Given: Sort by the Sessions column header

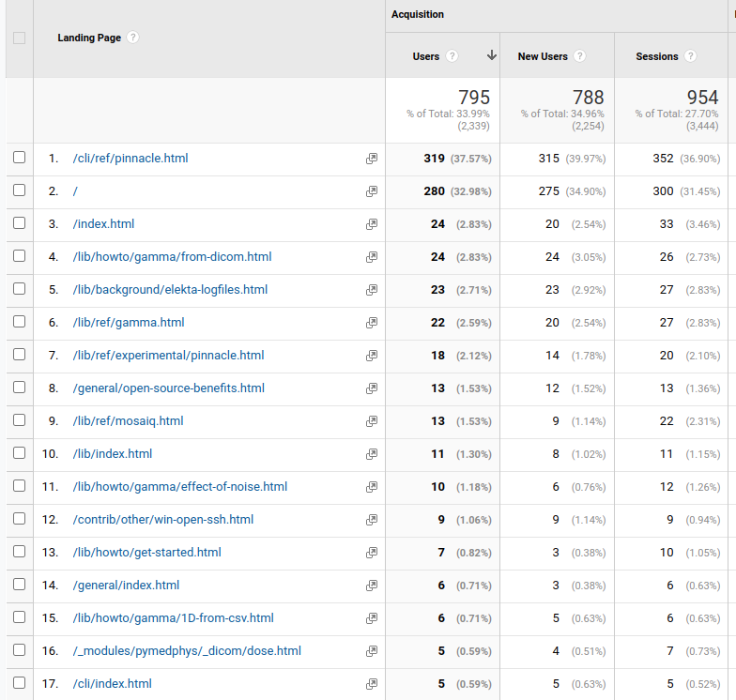Looking at the screenshot, I should point(657,56).
